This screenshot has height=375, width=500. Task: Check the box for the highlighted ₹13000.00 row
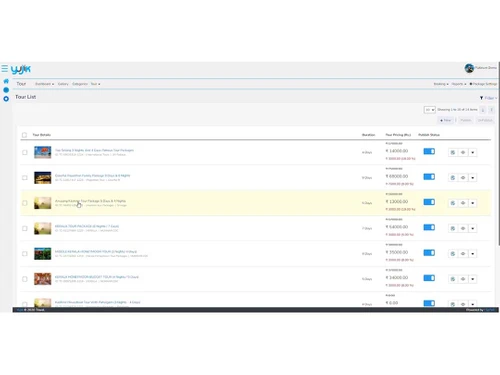[25, 203]
